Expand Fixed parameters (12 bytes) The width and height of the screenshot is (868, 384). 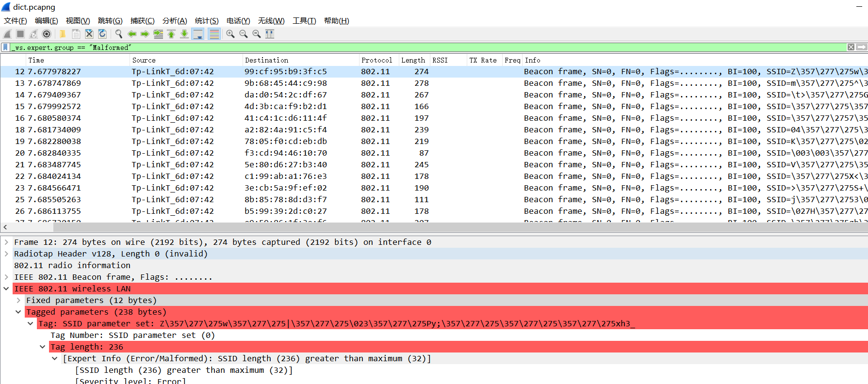click(18, 300)
